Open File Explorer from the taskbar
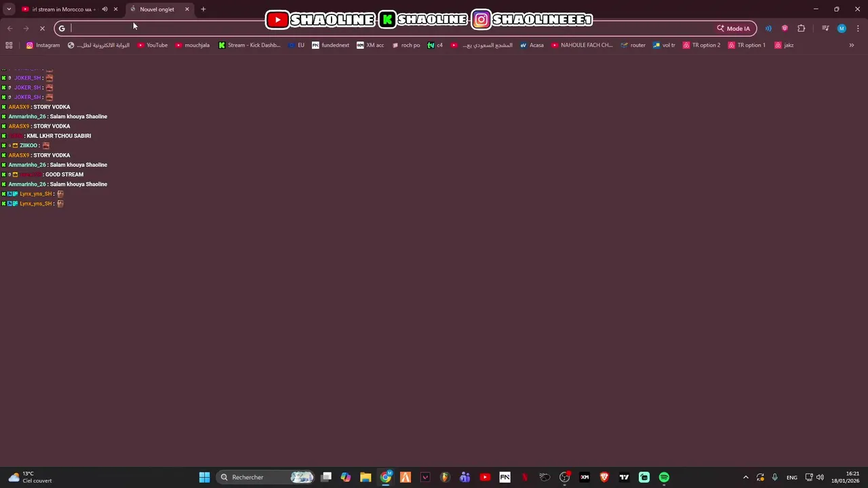This screenshot has width=868, height=488. tap(366, 477)
